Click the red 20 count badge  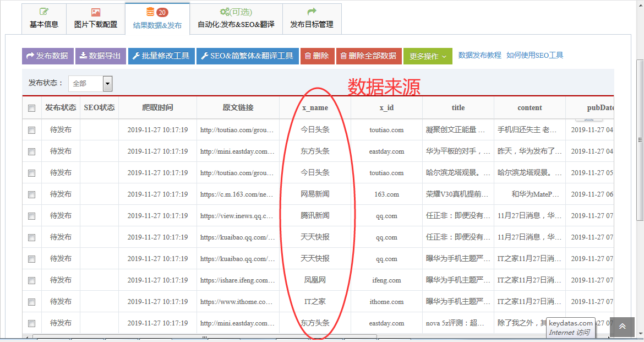coord(162,12)
